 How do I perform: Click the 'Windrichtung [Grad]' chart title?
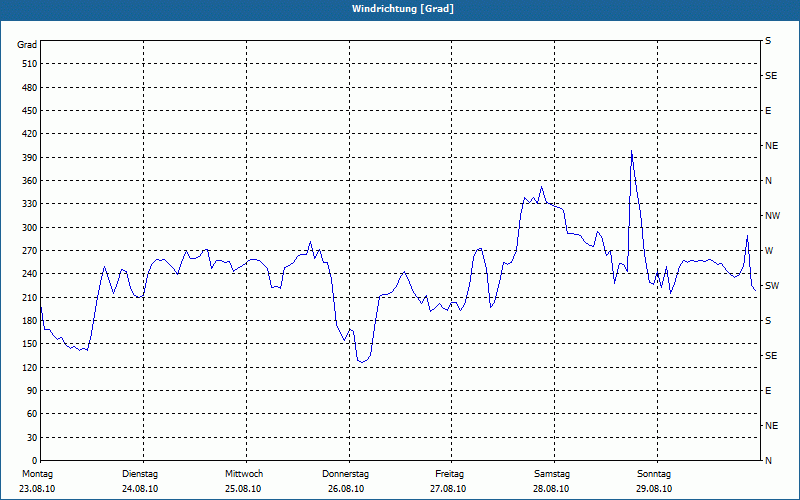tap(403, 9)
